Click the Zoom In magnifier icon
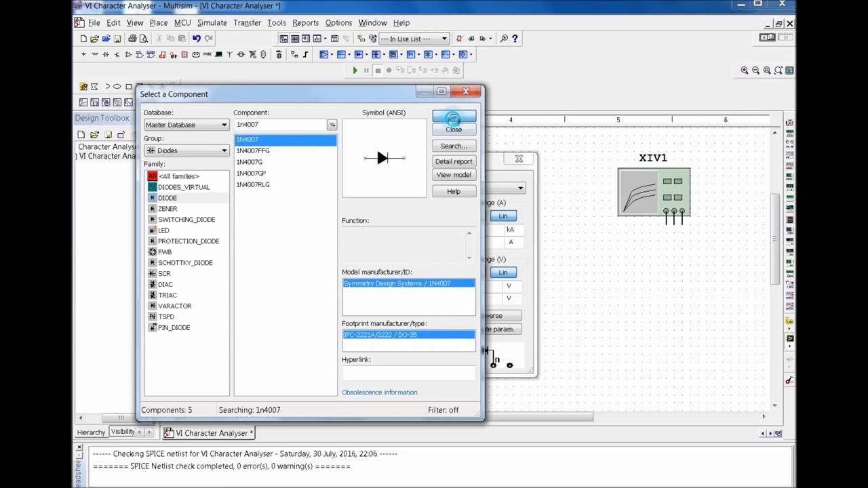The image size is (868, 488). (745, 70)
